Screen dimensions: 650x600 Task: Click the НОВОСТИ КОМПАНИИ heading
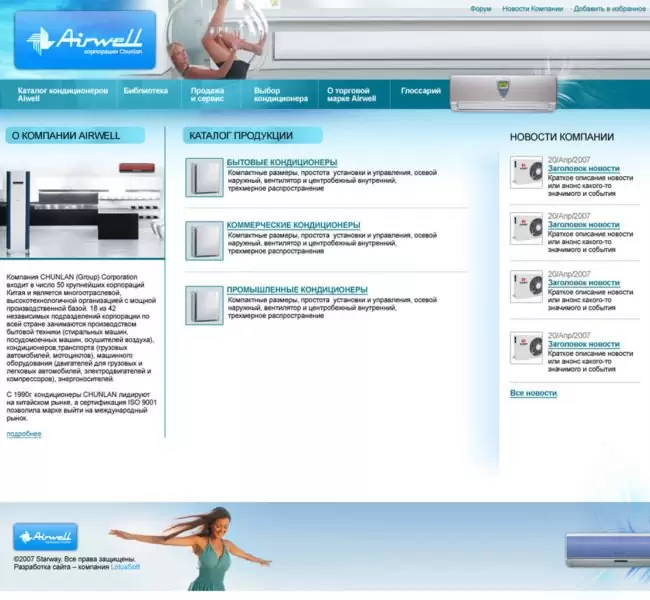click(562, 137)
